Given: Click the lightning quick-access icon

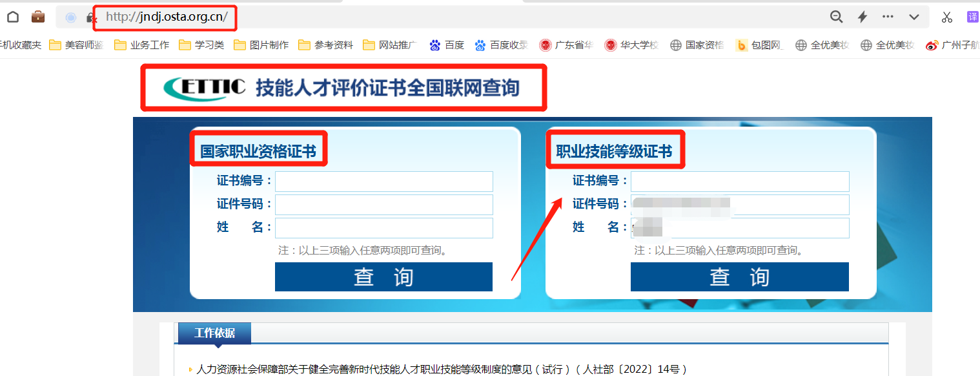Looking at the screenshot, I should [x=863, y=17].
